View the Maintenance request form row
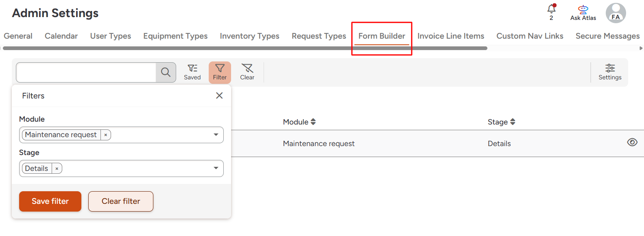This screenshot has height=236, width=644. (x=632, y=142)
